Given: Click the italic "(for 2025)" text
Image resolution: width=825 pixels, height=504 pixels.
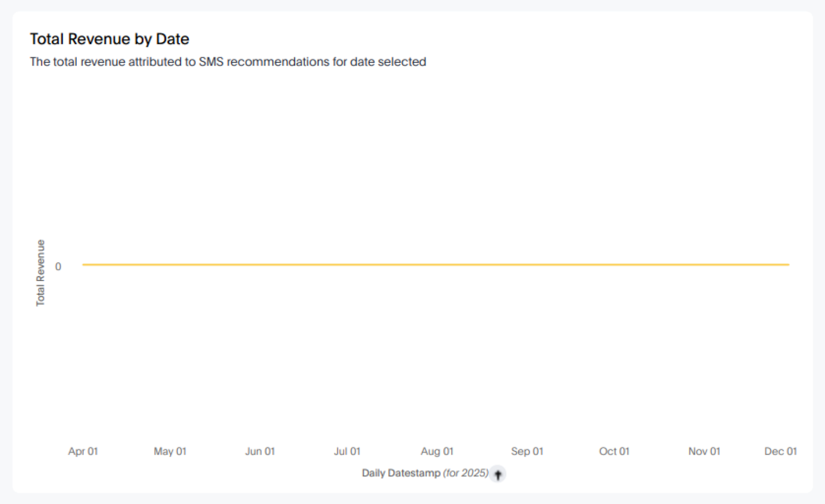Looking at the screenshot, I should pyautogui.click(x=466, y=473).
